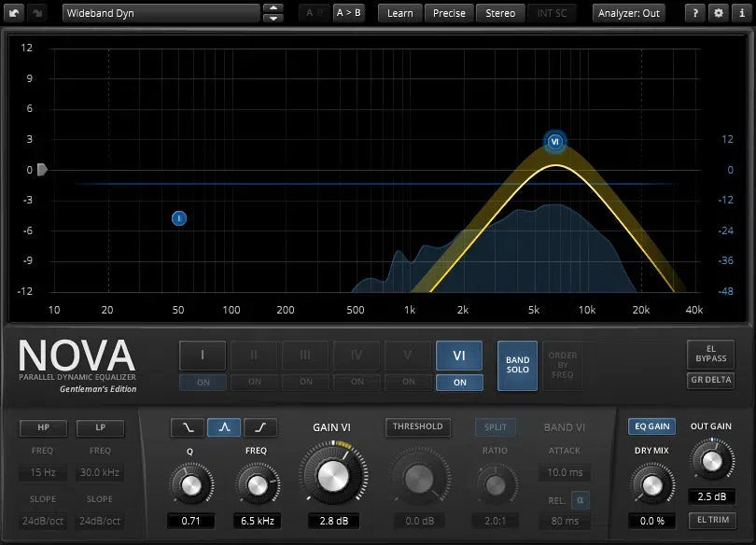
Task: Click the GAIN VI knob
Action: pyautogui.click(x=331, y=475)
